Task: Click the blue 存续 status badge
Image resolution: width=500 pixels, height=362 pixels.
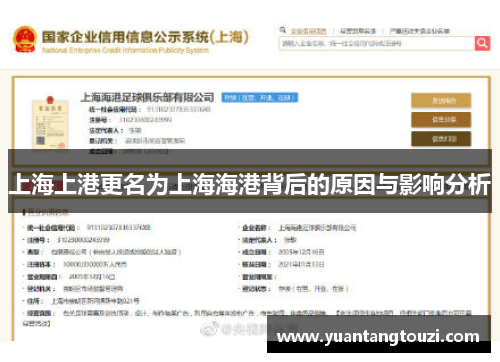Action: pos(260,98)
